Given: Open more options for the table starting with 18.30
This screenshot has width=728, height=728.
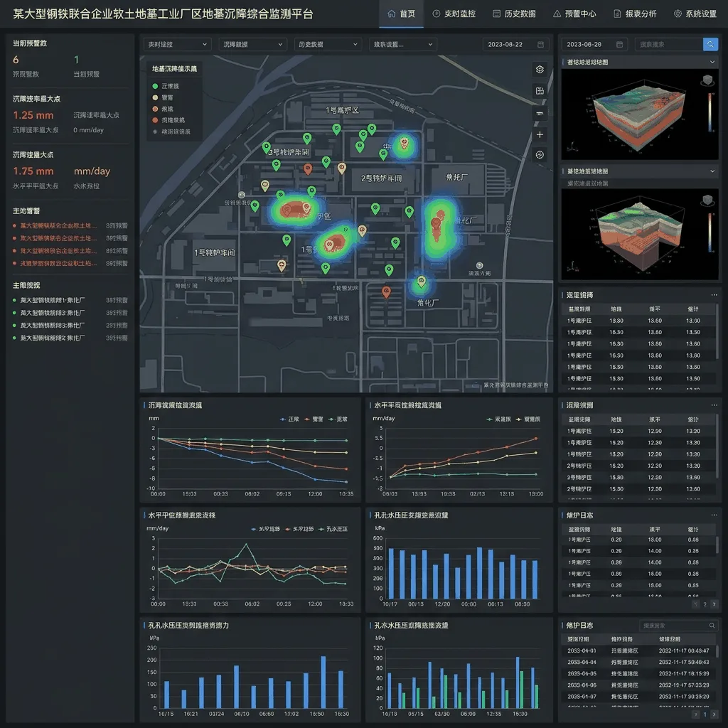Looking at the screenshot, I should coord(714,295).
